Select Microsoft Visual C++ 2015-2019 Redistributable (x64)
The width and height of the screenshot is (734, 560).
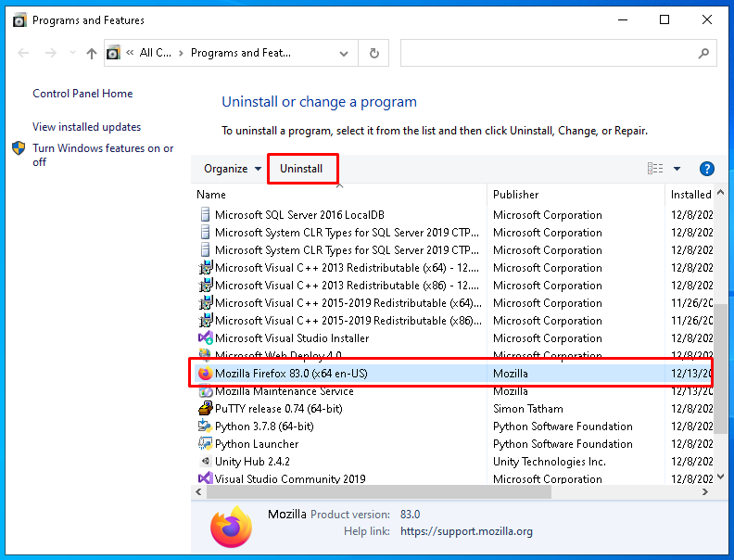coord(348,303)
